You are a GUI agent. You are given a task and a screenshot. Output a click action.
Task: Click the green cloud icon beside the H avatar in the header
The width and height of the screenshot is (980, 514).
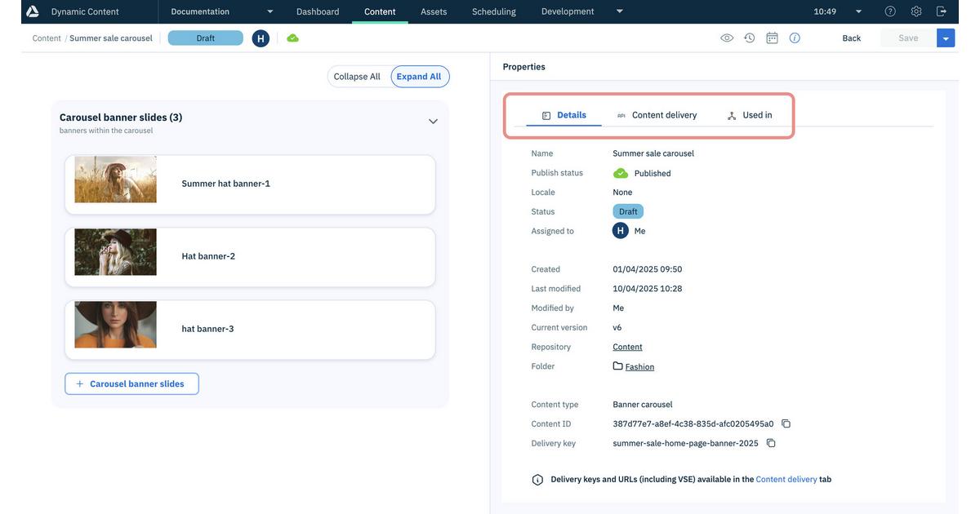coord(292,38)
